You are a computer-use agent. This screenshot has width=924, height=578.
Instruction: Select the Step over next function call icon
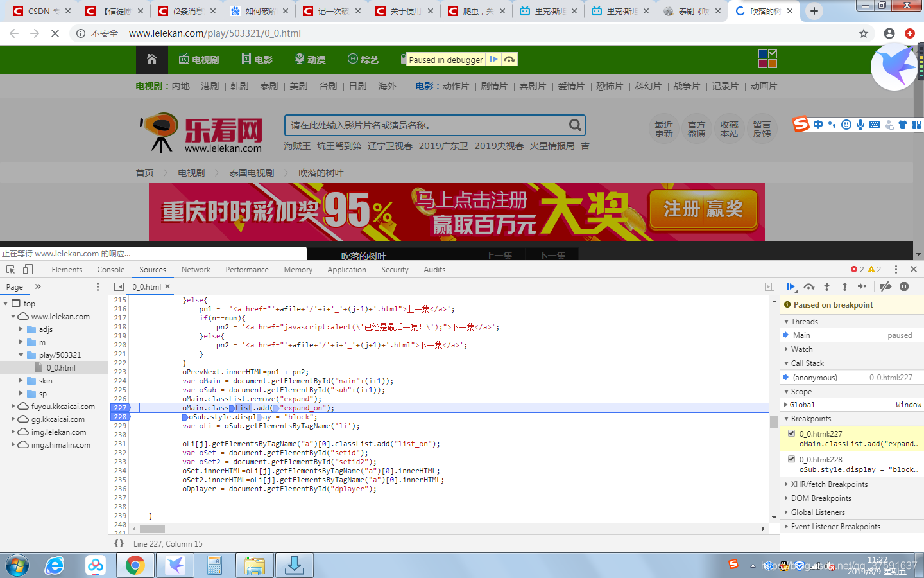click(809, 286)
